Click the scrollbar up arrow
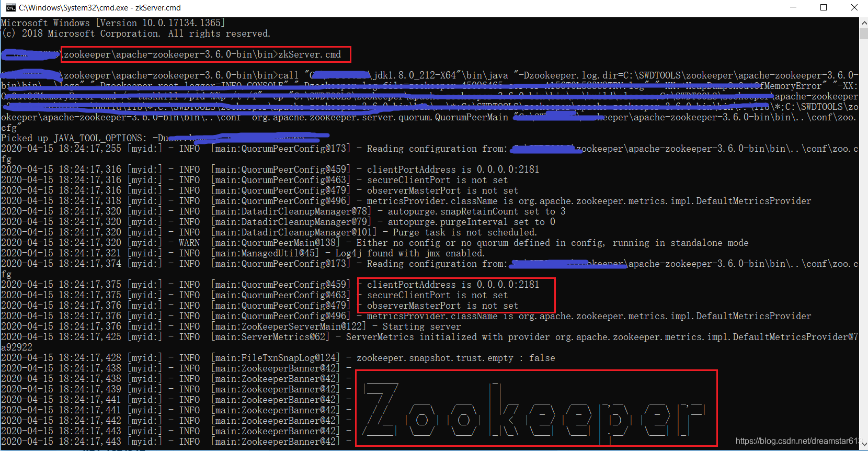 pyautogui.click(x=863, y=23)
